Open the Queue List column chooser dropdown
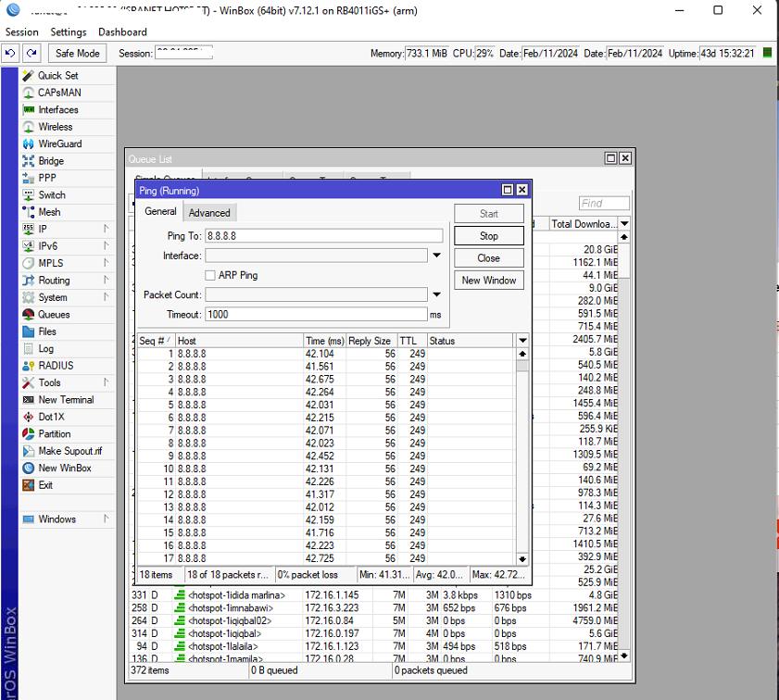 [624, 224]
